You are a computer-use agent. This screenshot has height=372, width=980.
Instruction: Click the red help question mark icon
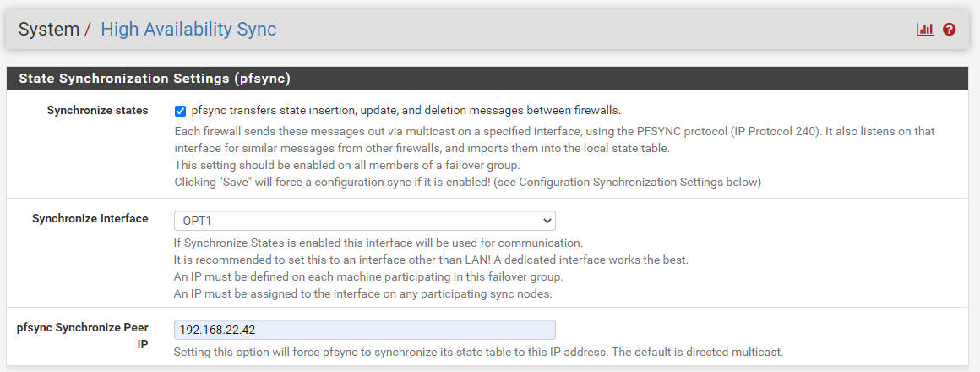point(949,30)
